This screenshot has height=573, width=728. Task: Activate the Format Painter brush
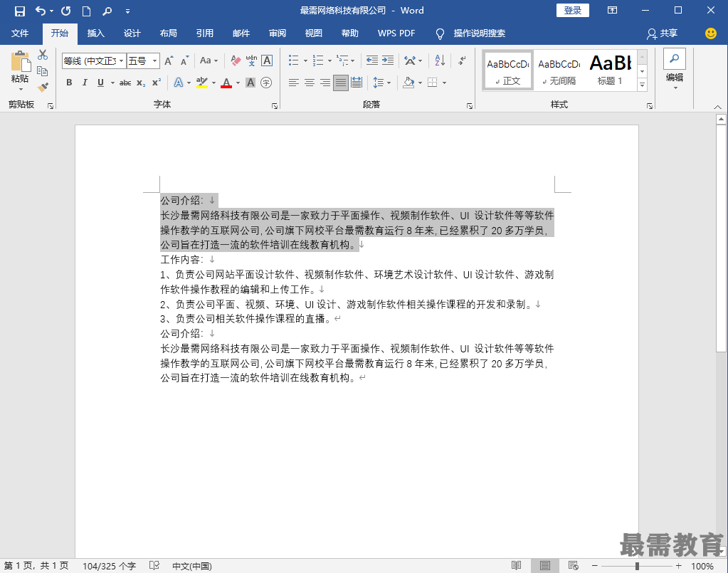click(43, 87)
